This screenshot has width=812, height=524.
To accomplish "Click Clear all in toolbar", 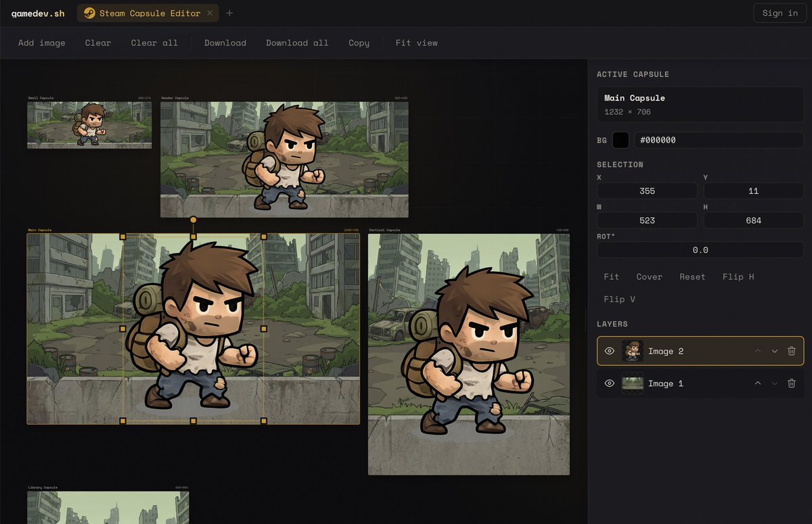I will click(x=154, y=43).
